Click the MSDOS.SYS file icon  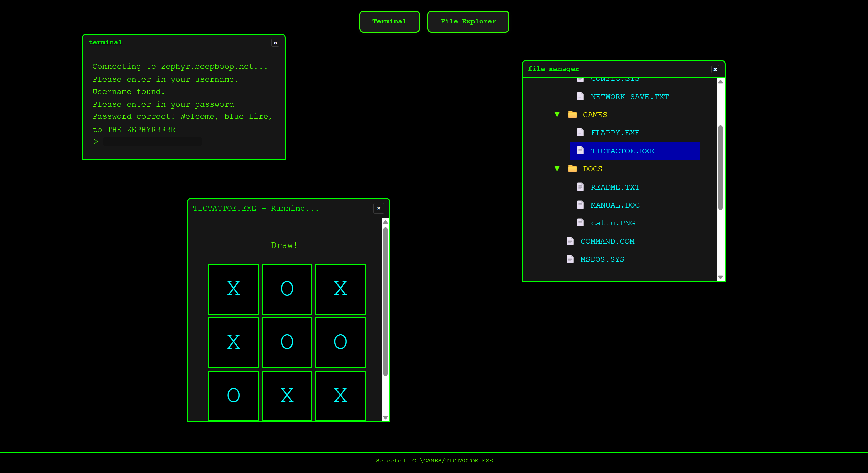[x=570, y=259]
